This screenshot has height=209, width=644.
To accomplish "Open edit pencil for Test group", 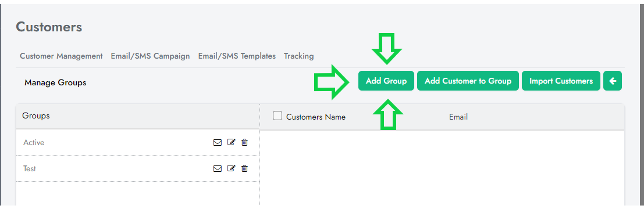I will coord(231,168).
